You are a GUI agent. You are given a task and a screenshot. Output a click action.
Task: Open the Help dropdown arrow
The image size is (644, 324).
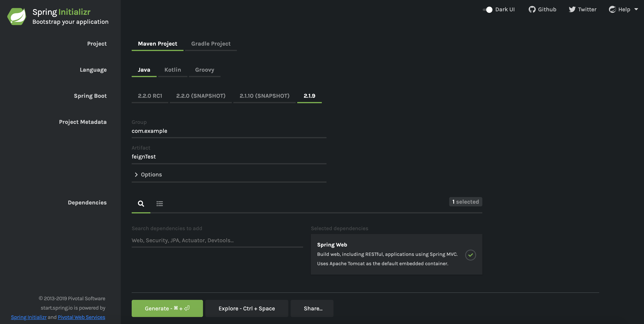[x=636, y=9]
